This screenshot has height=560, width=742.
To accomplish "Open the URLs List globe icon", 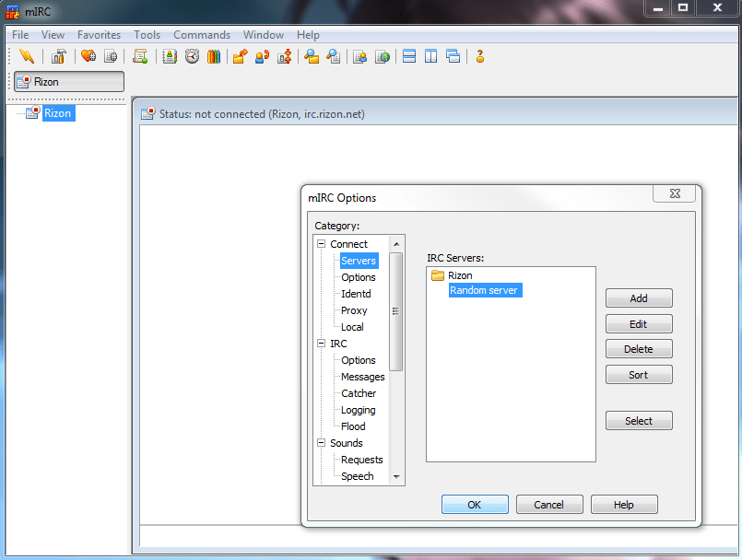I will [x=383, y=56].
